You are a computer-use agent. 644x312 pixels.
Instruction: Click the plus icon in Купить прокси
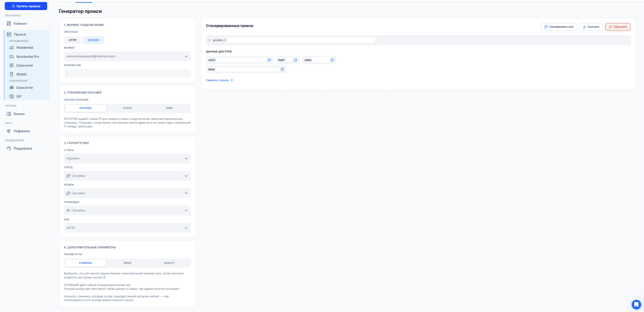point(13,6)
